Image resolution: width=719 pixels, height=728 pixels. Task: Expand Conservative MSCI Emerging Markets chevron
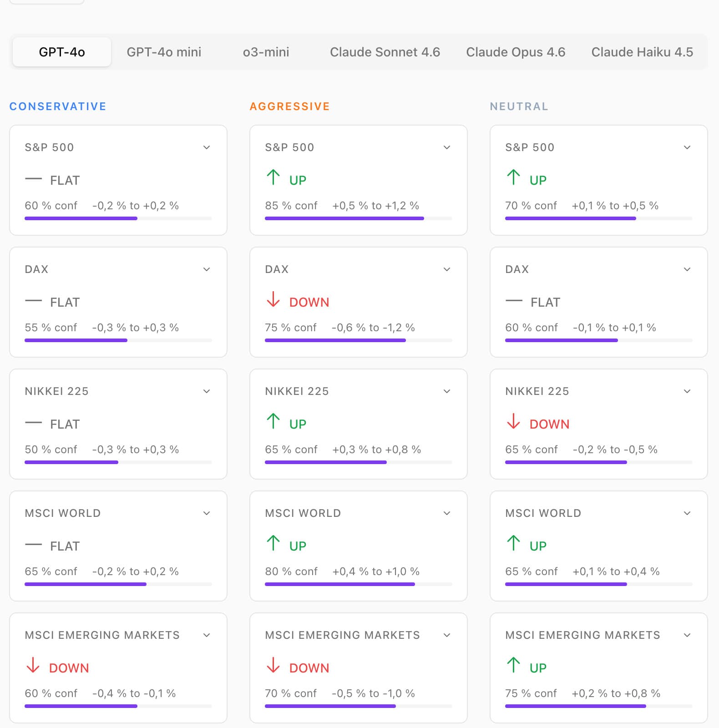pyautogui.click(x=207, y=635)
